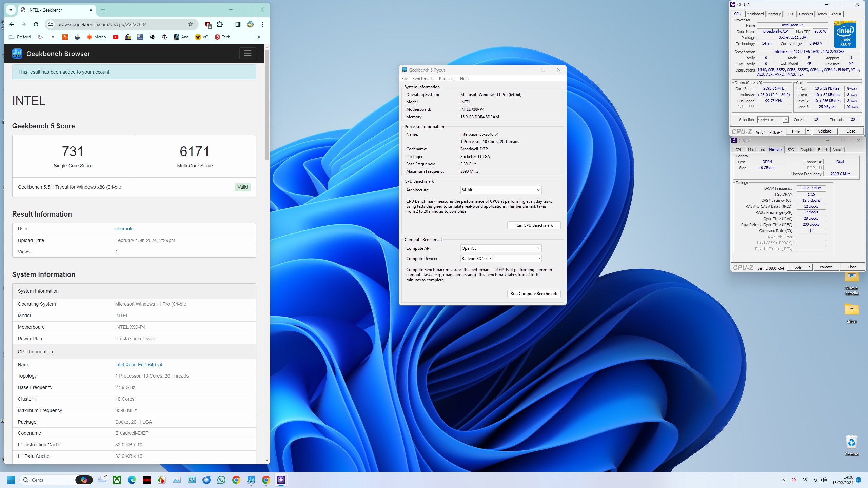This screenshot has height=488, width=868.
Task: View site information icon in address bar
Action: point(51,24)
